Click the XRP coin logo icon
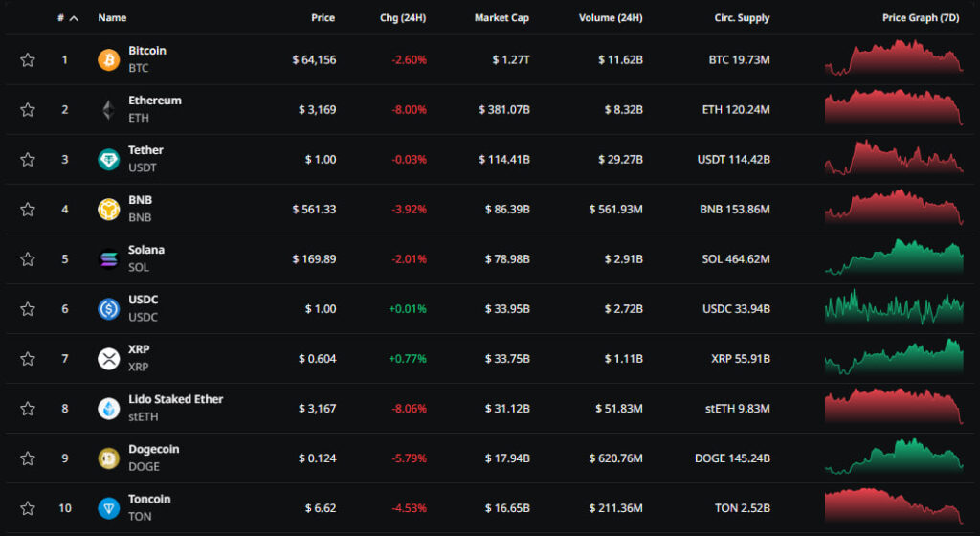 click(x=109, y=359)
